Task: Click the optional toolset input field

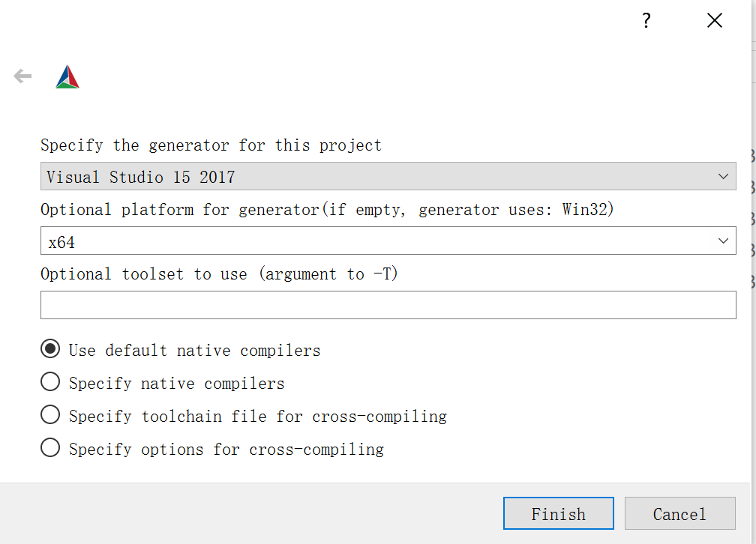Action: (x=388, y=304)
